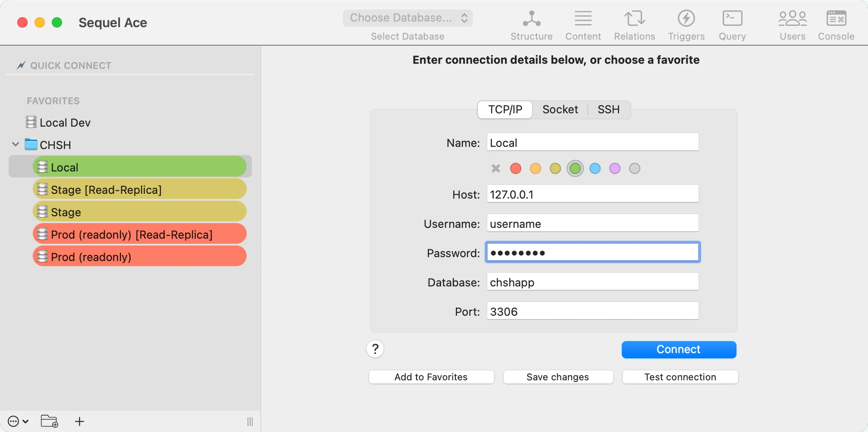Click the Username input field
868x432 pixels.
pos(592,223)
